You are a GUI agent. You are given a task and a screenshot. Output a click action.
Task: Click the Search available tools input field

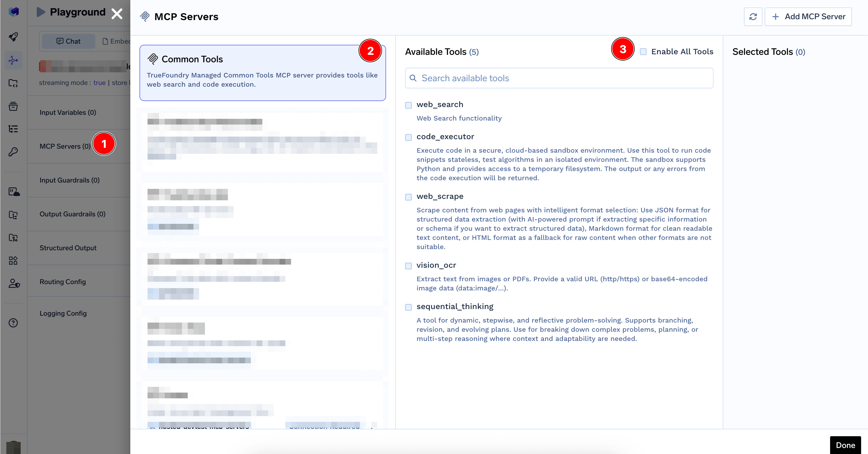559,78
